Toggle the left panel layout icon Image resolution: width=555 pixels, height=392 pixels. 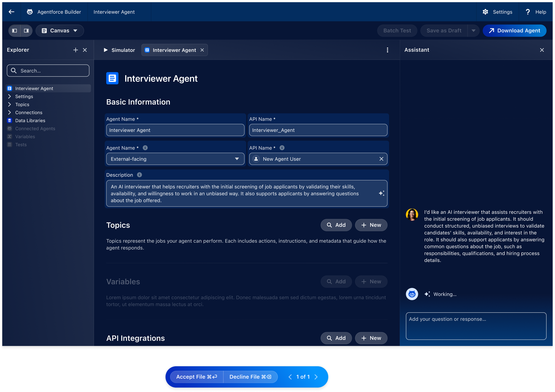[14, 31]
